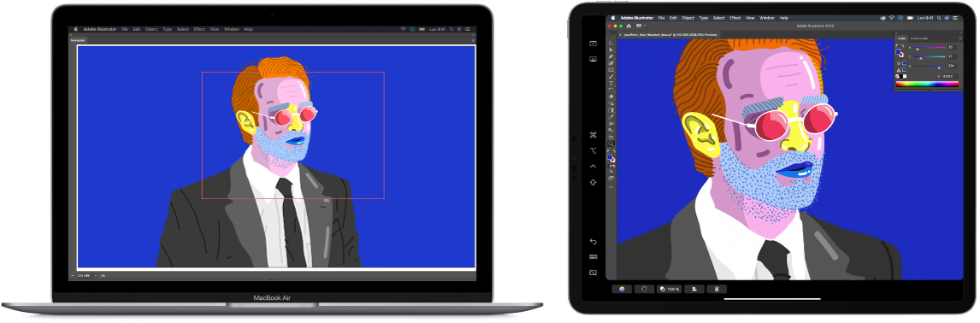Tap the Option key in iPad sidebar
This screenshot has height=323, width=980.
[x=593, y=150]
